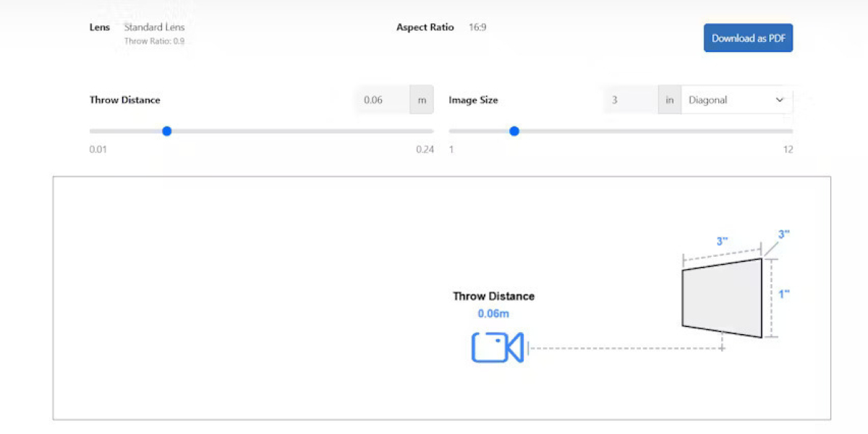The height and width of the screenshot is (434, 868).
Task: Click the Throw Distance input field
Action: coord(382,100)
